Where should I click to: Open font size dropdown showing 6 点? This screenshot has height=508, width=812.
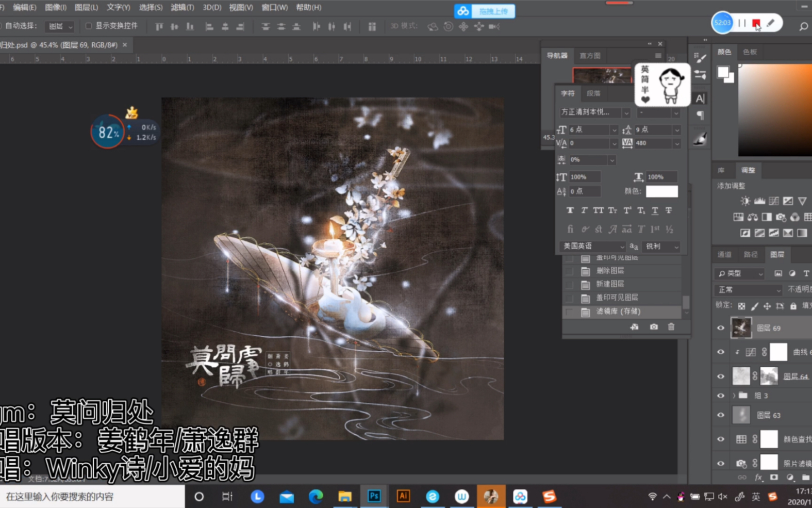614,130
